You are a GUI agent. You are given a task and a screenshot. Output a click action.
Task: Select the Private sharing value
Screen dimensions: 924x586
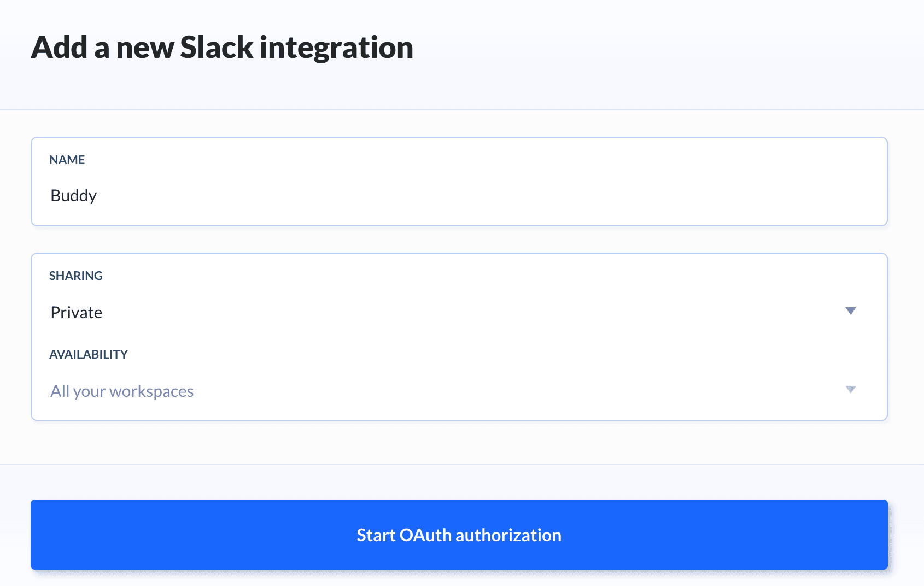(77, 313)
